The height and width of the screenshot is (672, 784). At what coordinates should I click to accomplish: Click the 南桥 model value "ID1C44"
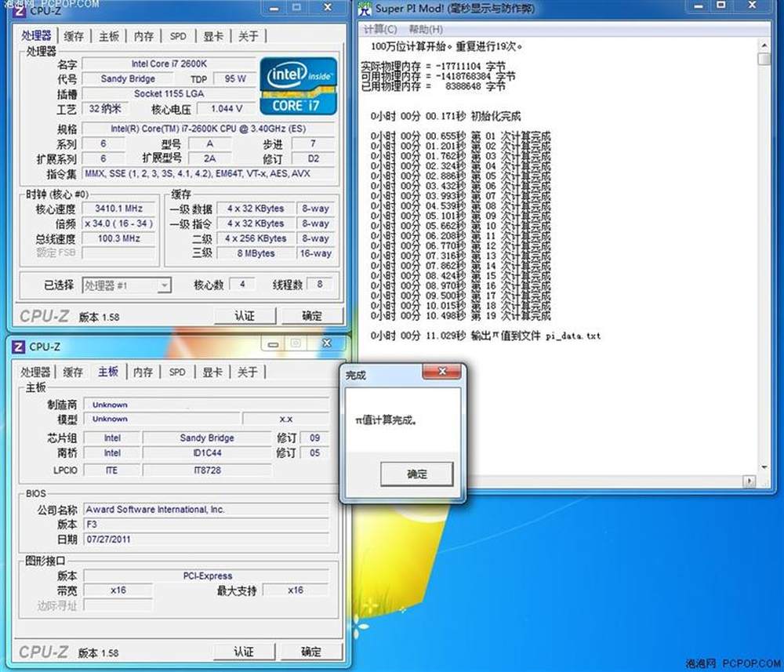tap(207, 453)
